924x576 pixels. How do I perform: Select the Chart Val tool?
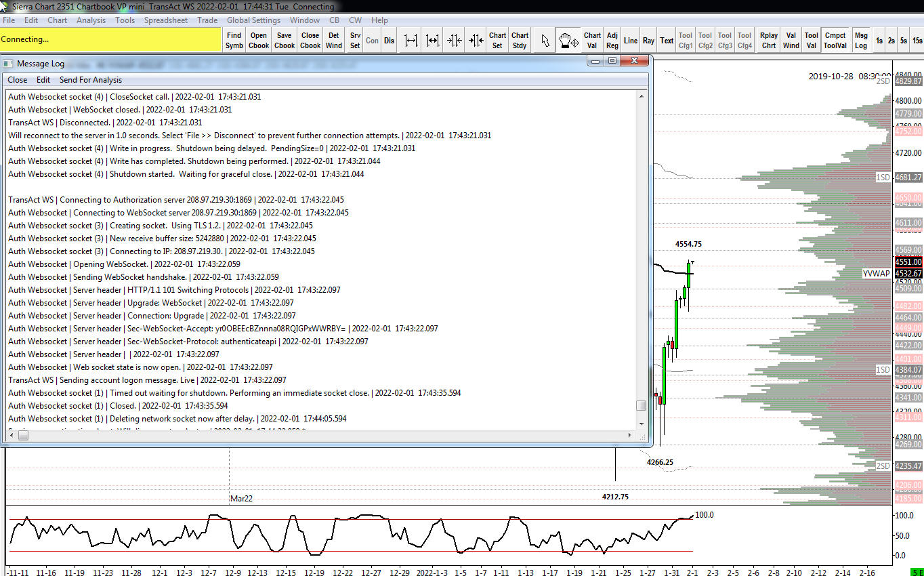point(592,41)
